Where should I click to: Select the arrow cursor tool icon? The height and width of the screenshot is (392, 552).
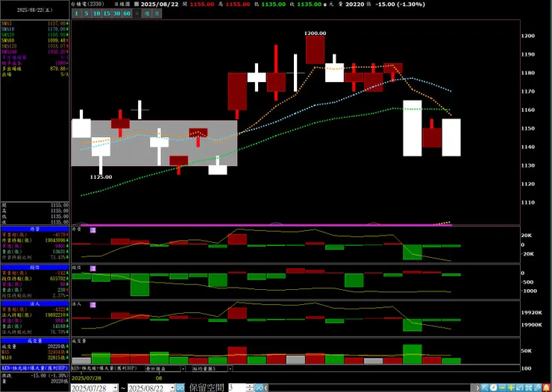[x=484, y=388]
